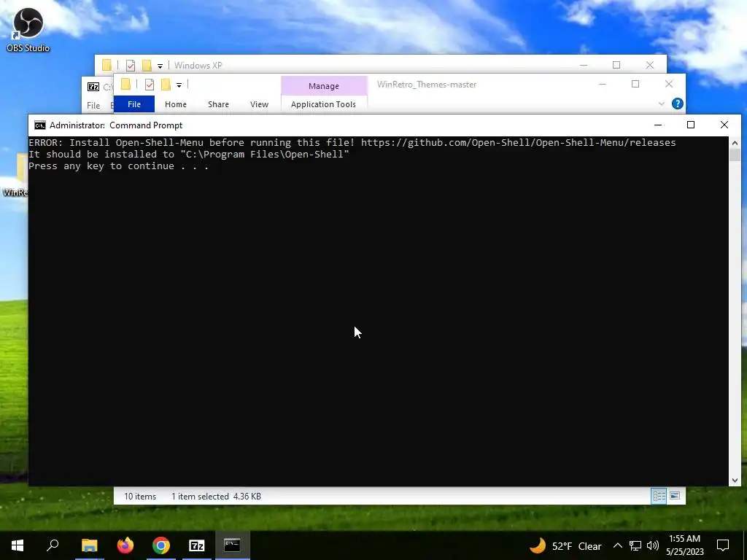
Task: Select the Manage contextual tab
Action: coord(323,86)
